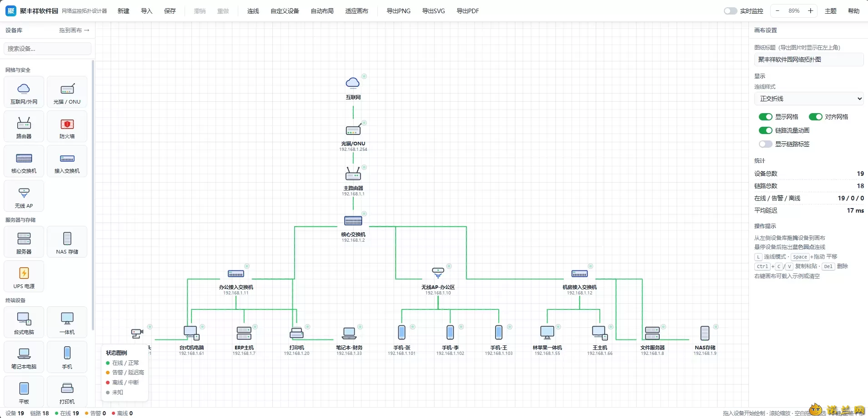Click the 图纸标题 text field

point(809,60)
